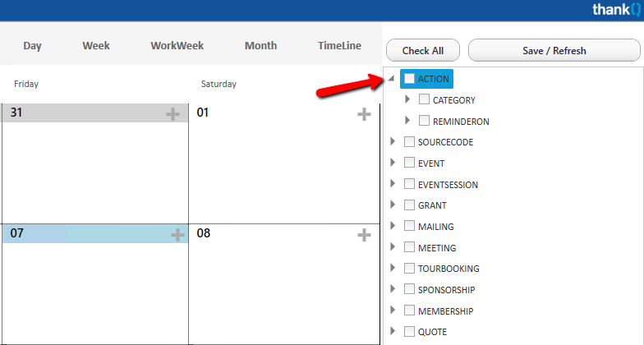Expand the SPONSORSHIP node
644x345 pixels.
tap(393, 289)
